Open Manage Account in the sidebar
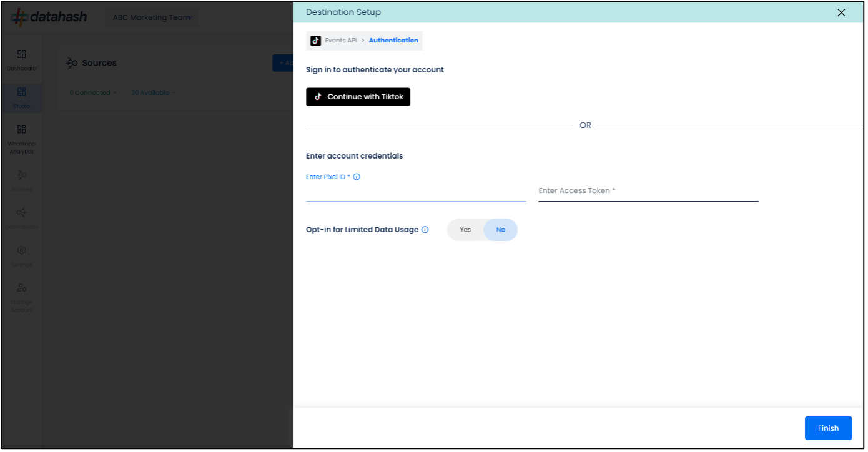The height and width of the screenshot is (452, 868). pyautogui.click(x=22, y=297)
